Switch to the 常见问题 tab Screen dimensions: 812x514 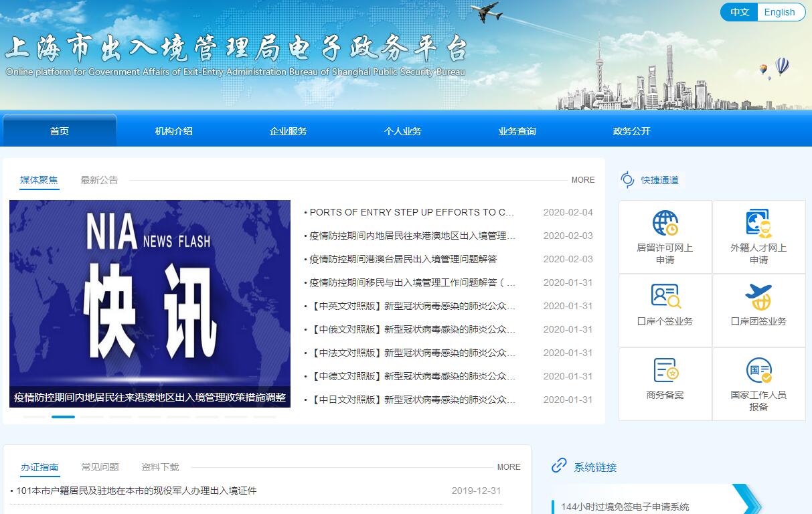coord(100,467)
